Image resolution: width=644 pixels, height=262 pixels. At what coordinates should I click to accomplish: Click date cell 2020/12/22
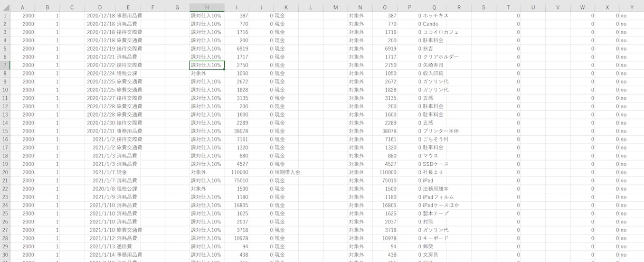(x=100, y=65)
